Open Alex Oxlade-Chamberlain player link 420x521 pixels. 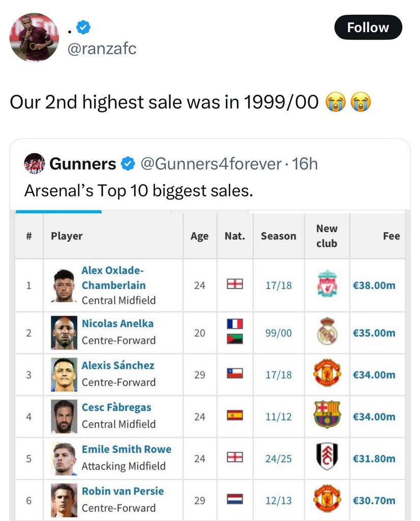point(113,278)
